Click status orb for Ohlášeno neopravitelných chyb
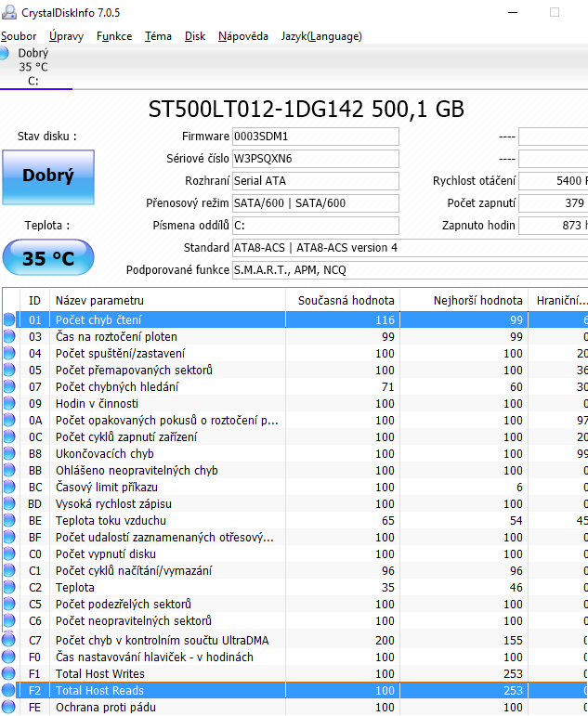The image size is (588, 716). pos(9,470)
